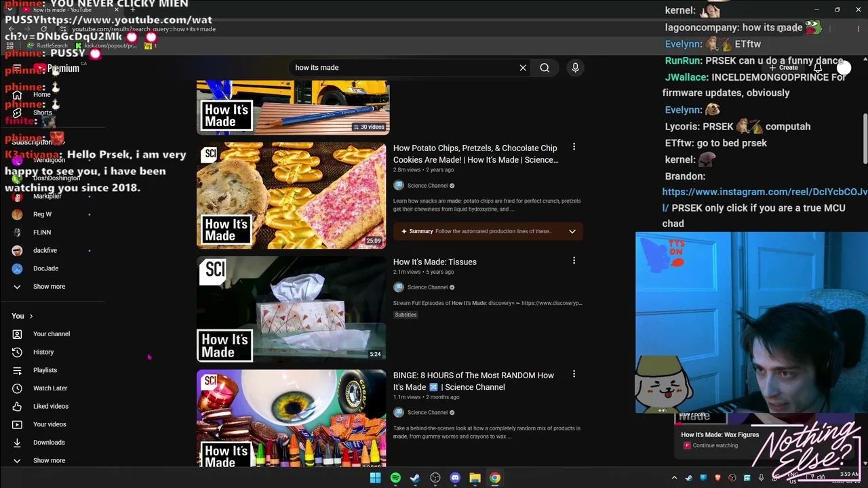868x488 pixels.
Task: Clear the search box with the X icon
Action: [x=523, y=68]
